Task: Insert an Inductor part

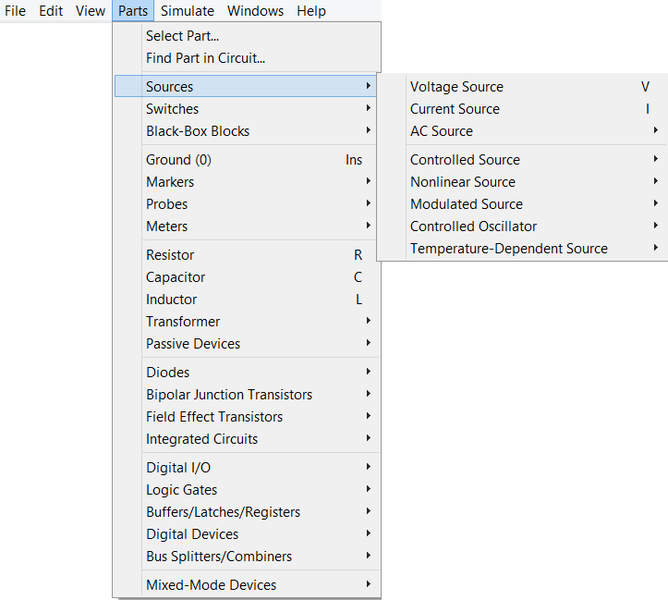Action: [171, 299]
